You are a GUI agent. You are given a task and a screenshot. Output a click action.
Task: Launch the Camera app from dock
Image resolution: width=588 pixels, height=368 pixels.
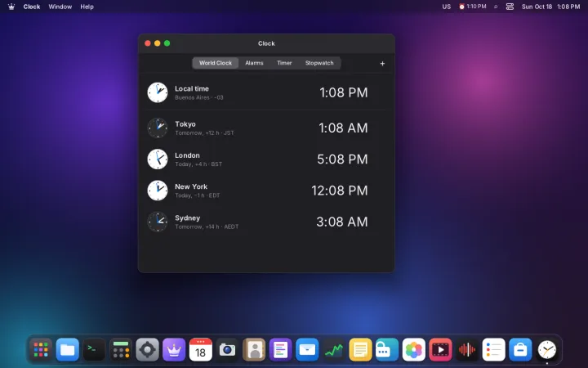227,350
